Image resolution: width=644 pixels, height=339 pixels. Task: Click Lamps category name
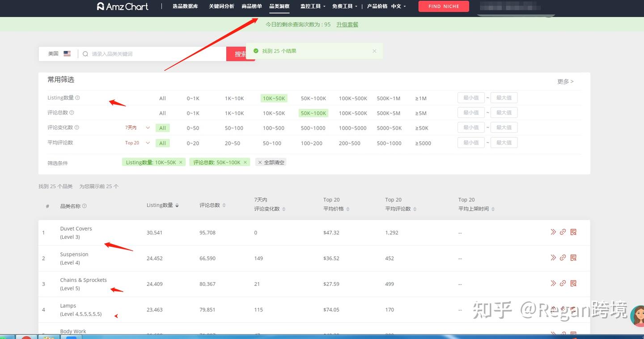(68, 306)
